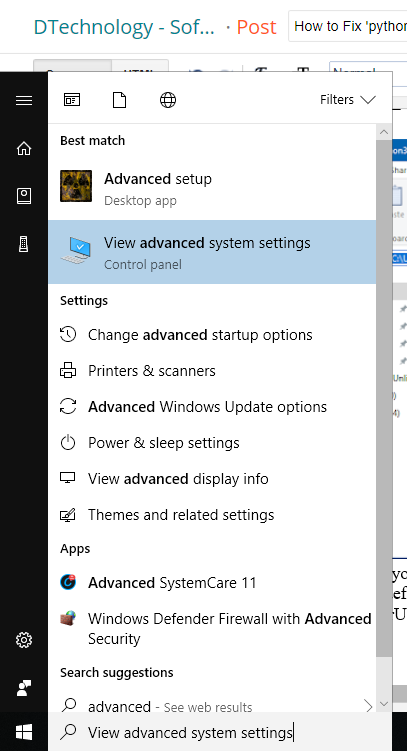Open the Windows Start button
The width and height of the screenshot is (407, 751).
pyautogui.click(x=24, y=732)
